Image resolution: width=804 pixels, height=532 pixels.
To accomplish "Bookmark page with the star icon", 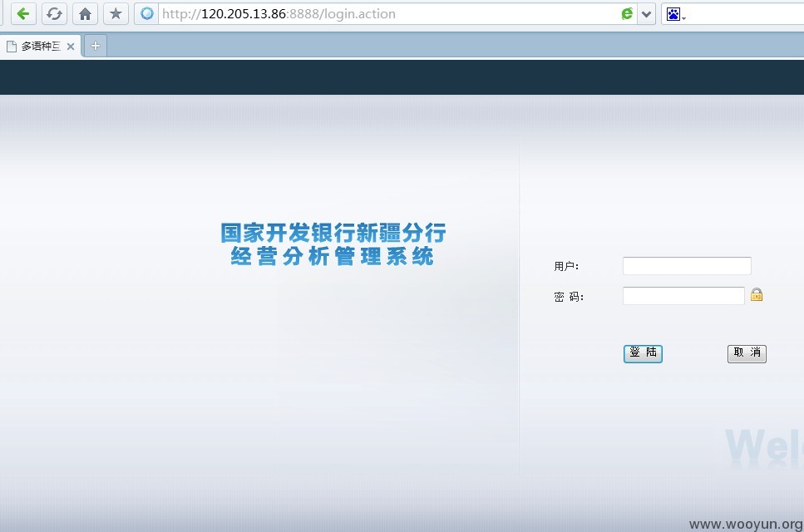I will click(116, 14).
